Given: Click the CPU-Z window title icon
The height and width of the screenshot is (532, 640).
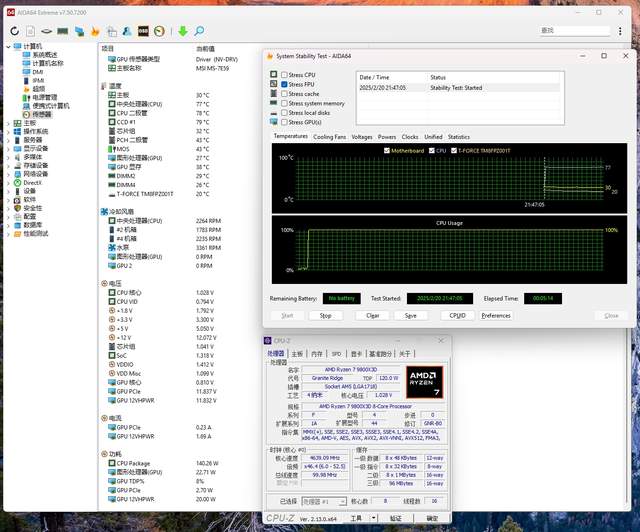Looking at the screenshot, I should (x=268, y=341).
